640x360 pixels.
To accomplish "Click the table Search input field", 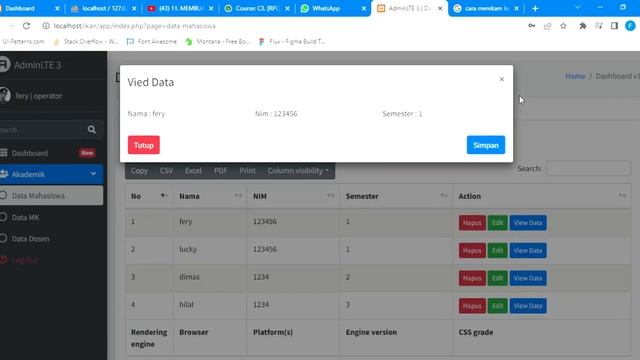I will pyautogui.click(x=589, y=169).
